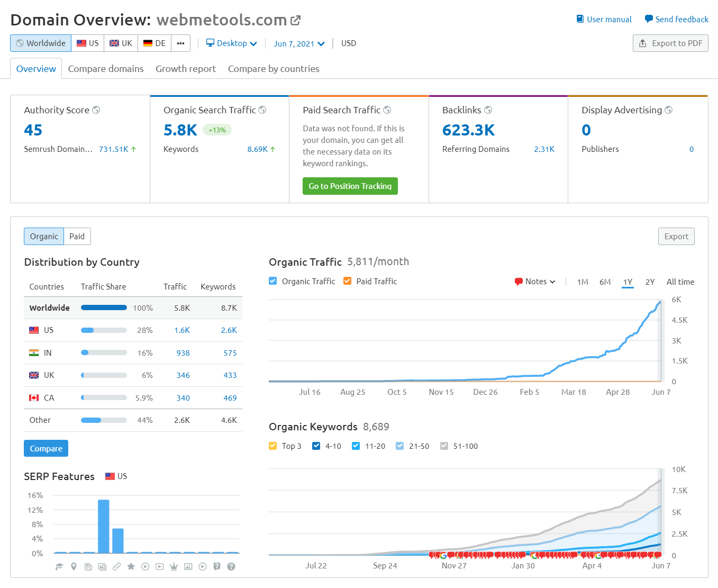This screenshot has height=588, width=718.
Task: Switch the distribution view to Organic
Action: tap(44, 237)
